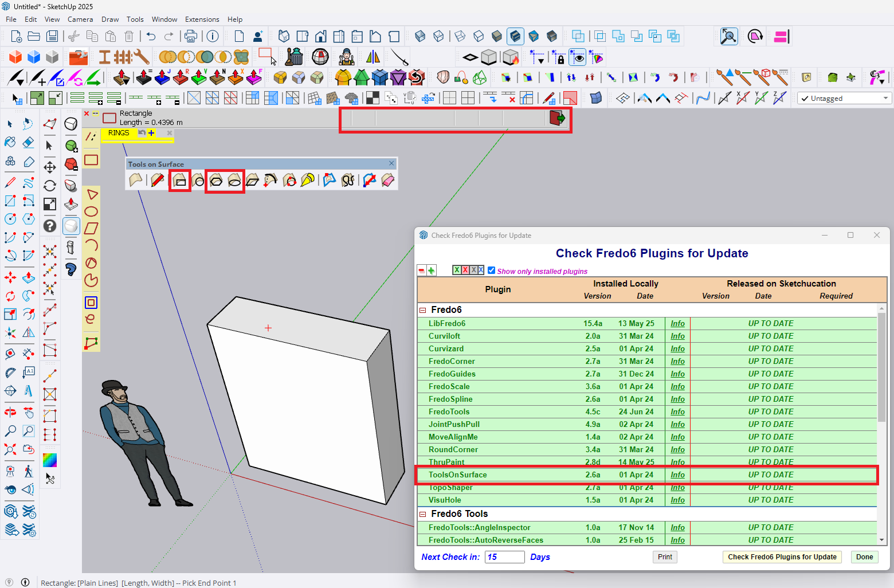
Task: Open the Info link for ToolsOnSurface
Action: click(x=677, y=475)
